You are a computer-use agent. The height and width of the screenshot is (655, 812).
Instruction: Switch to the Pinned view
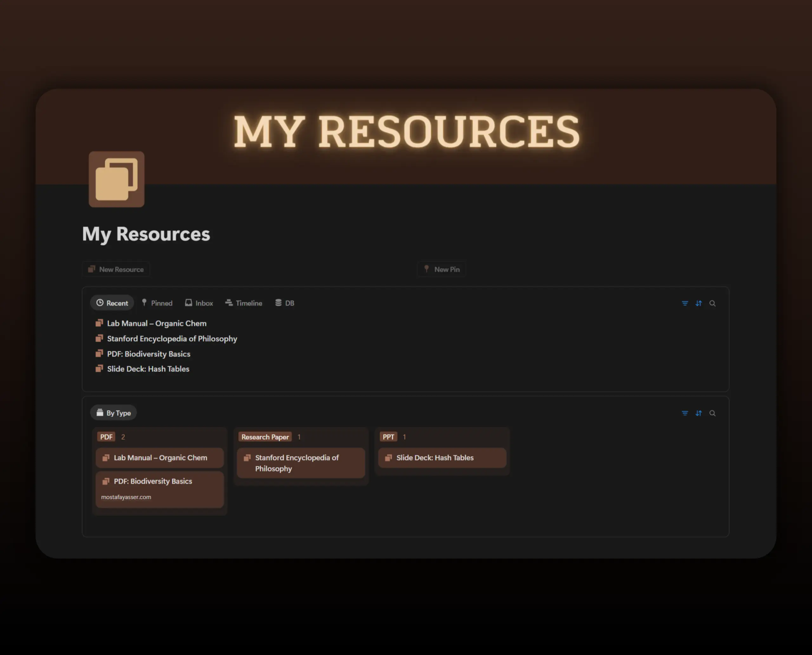[x=157, y=303]
